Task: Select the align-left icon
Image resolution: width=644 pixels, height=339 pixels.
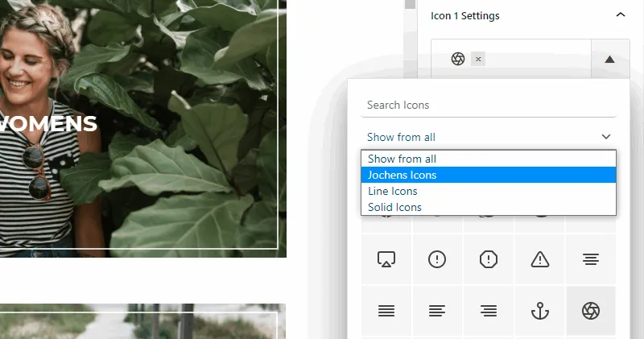Action: [437, 311]
